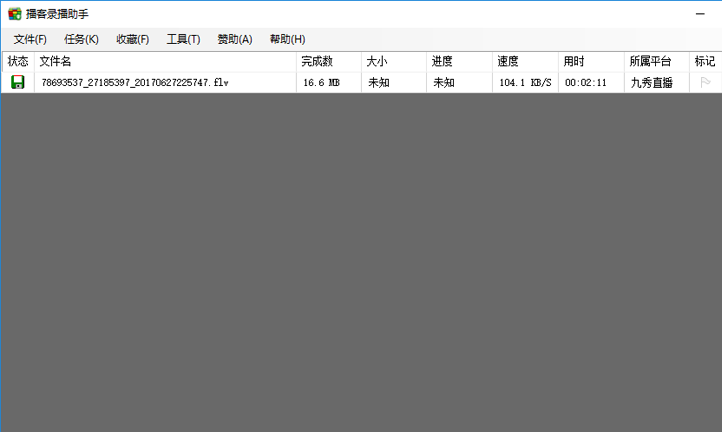Viewport: 722px width, 432px height.
Task: Click the 00:02:11 elapsed time cell
Action: [585, 83]
